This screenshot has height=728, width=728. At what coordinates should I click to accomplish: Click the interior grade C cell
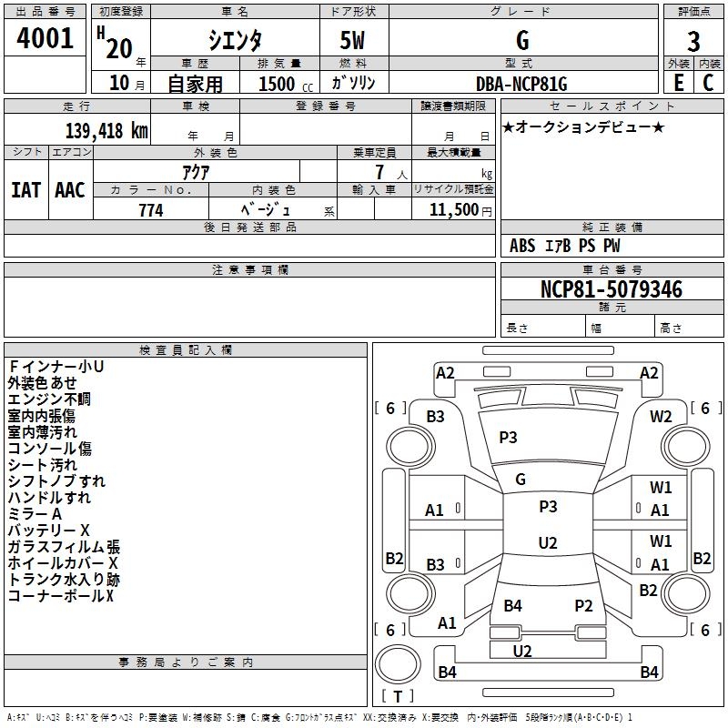coord(709,82)
